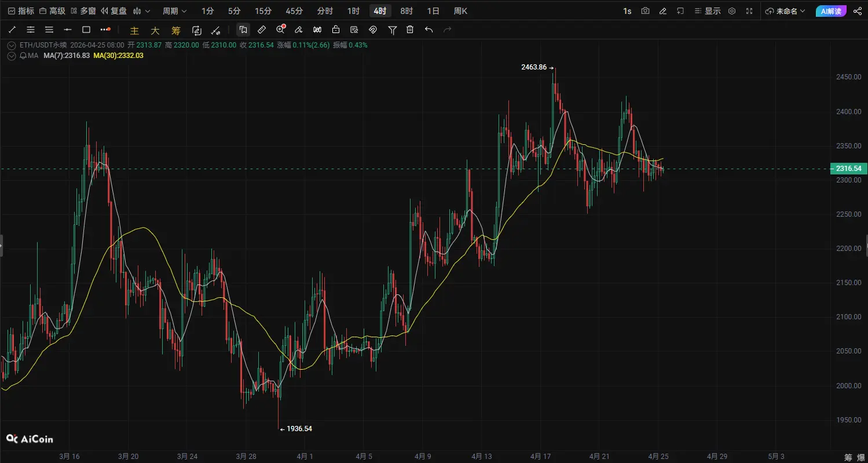Screen dimensions: 868x463
Task: Open the 显示 display options
Action: click(707, 11)
